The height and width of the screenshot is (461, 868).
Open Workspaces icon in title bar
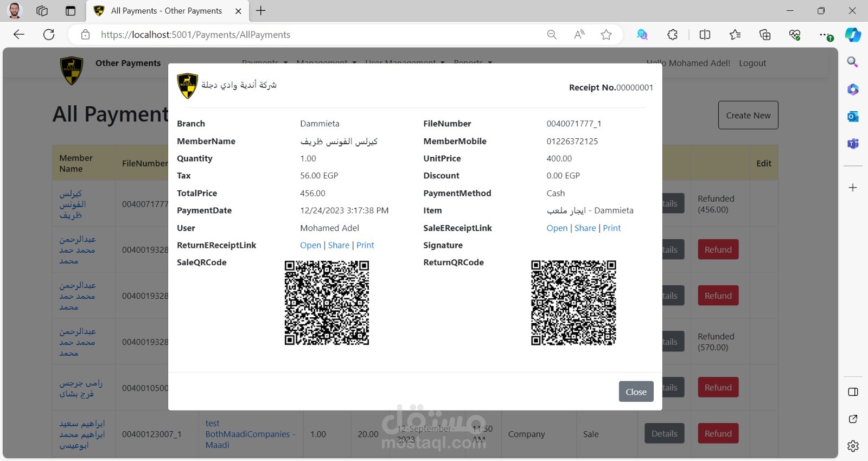pyautogui.click(x=42, y=10)
